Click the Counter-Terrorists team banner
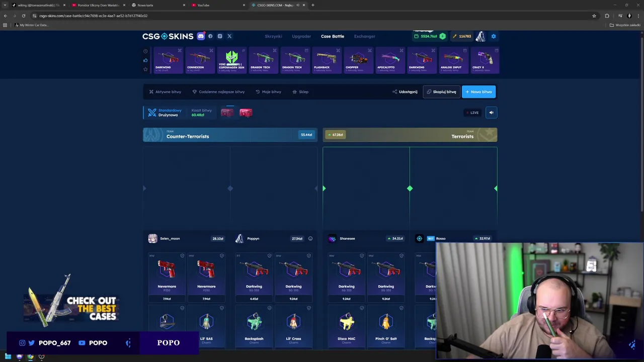 click(230, 135)
